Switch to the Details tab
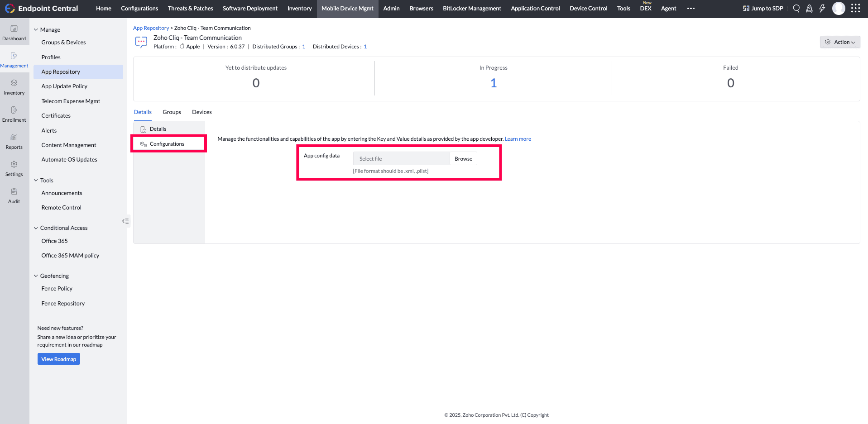 tap(143, 112)
